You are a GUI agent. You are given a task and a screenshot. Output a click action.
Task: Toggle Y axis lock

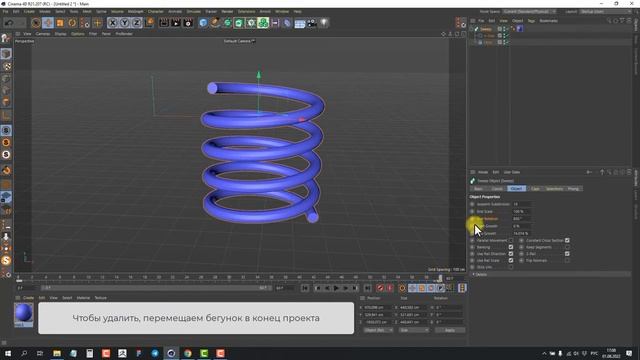click(x=124, y=23)
